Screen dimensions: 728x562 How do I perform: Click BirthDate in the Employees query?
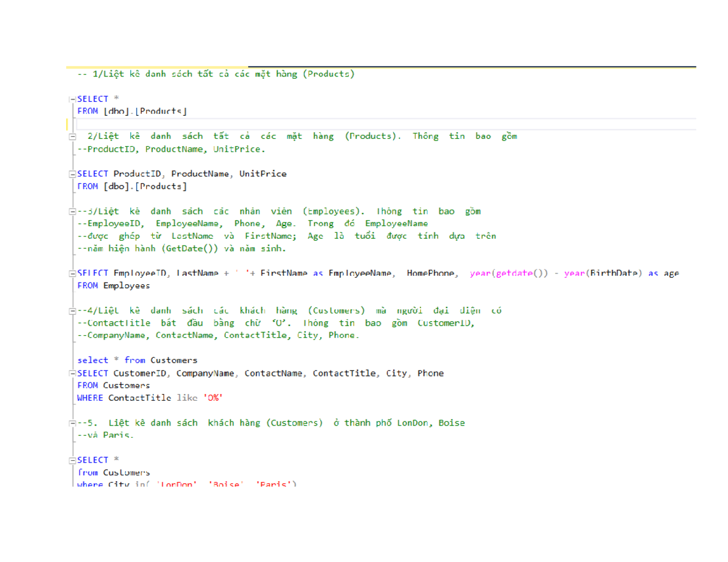614,273
